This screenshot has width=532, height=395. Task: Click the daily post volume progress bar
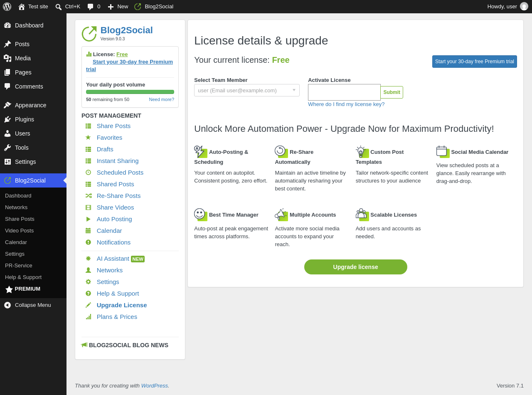pyautogui.click(x=130, y=92)
